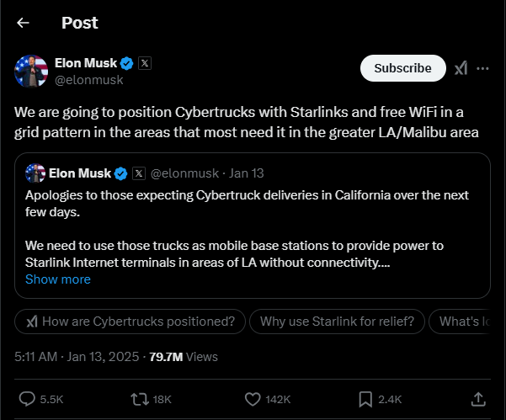Image resolution: width=506 pixels, height=420 pixels.
Task: Open the quoted post from Jan 13
Action: (x=253, y=226)
